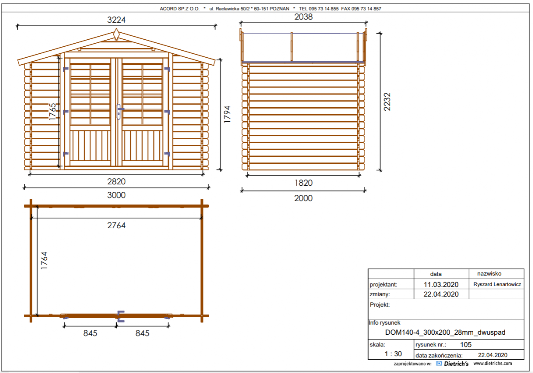Select the 2000 side overall dimension

pyautogui.click(x=303, y=198)
